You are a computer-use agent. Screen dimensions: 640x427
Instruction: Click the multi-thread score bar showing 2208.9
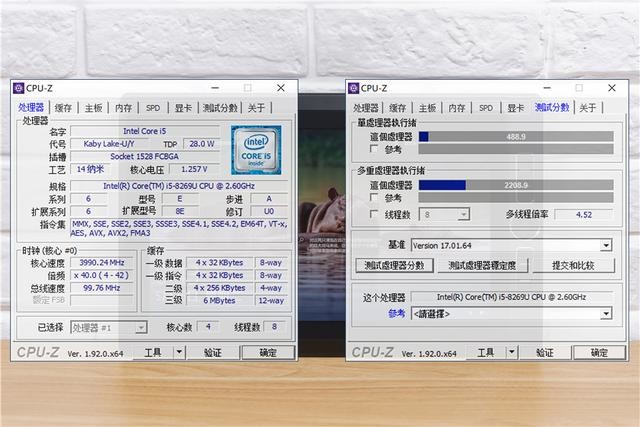point(516,185)
